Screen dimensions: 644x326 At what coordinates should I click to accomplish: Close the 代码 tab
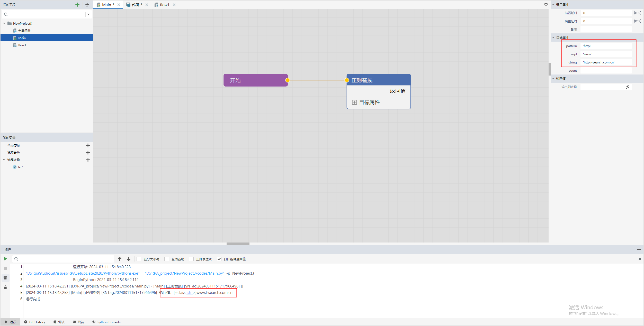point(147,5)
